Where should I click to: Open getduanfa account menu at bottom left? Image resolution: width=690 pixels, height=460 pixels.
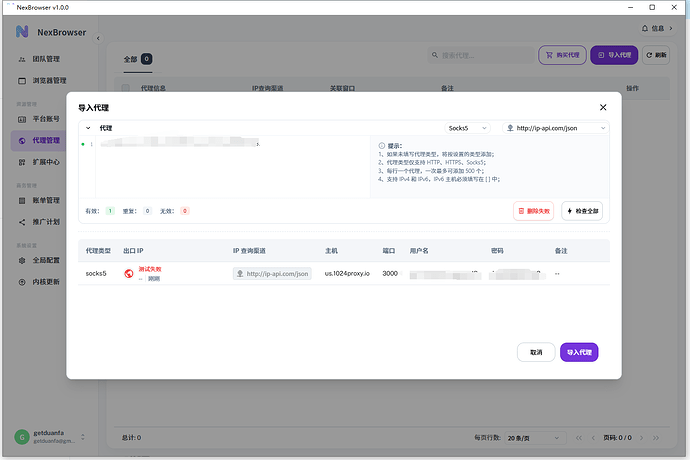[x=50, y=437]
